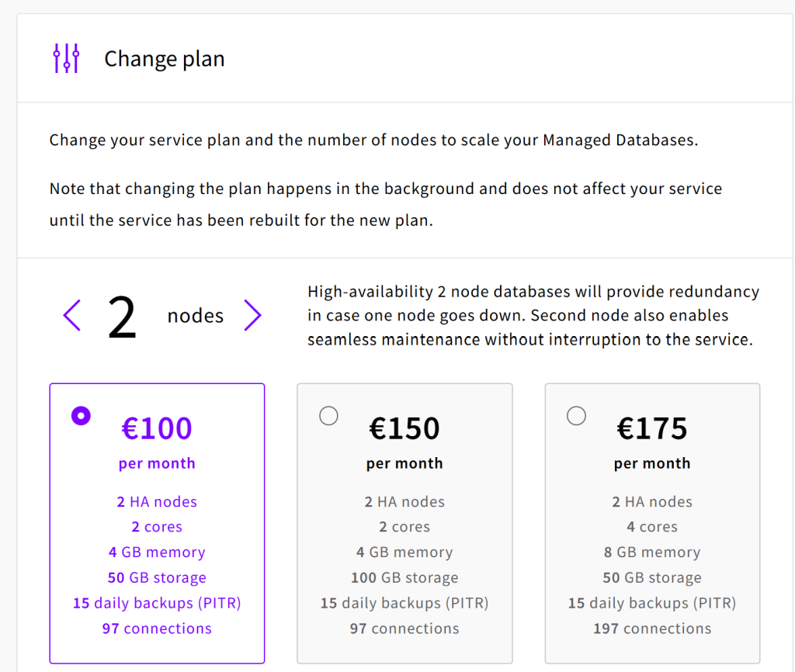Increase node count with right chevron
Viewport: 795px width, 672px height.
tap(252, 315)
